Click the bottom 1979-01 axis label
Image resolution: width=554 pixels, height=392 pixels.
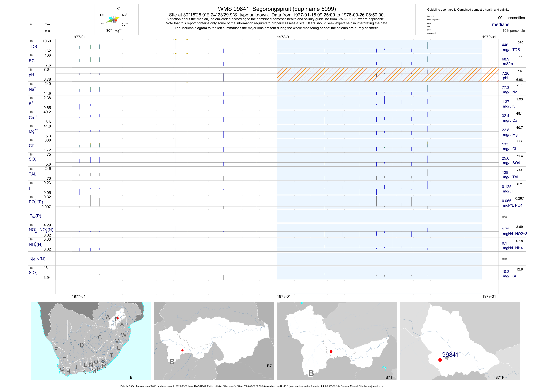point(489,296)
